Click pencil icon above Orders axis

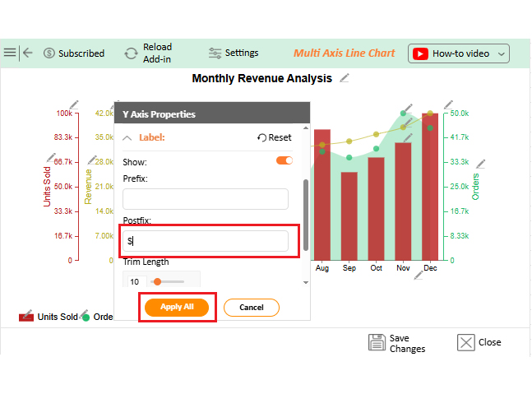pos(448,105)
